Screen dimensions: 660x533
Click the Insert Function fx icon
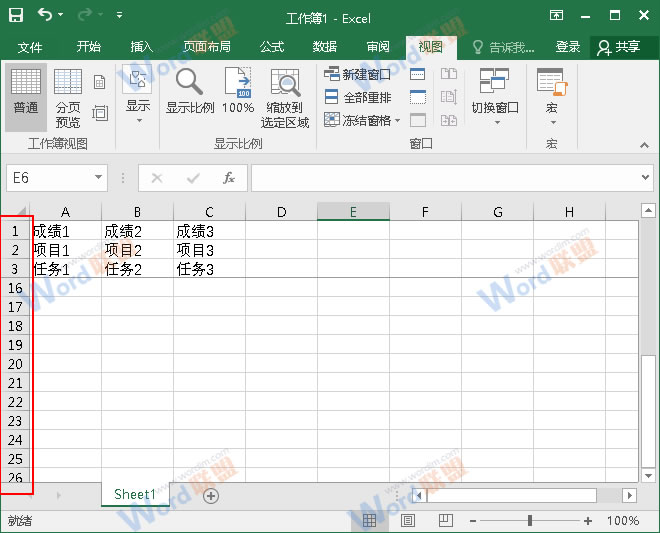tap(229, 178)
